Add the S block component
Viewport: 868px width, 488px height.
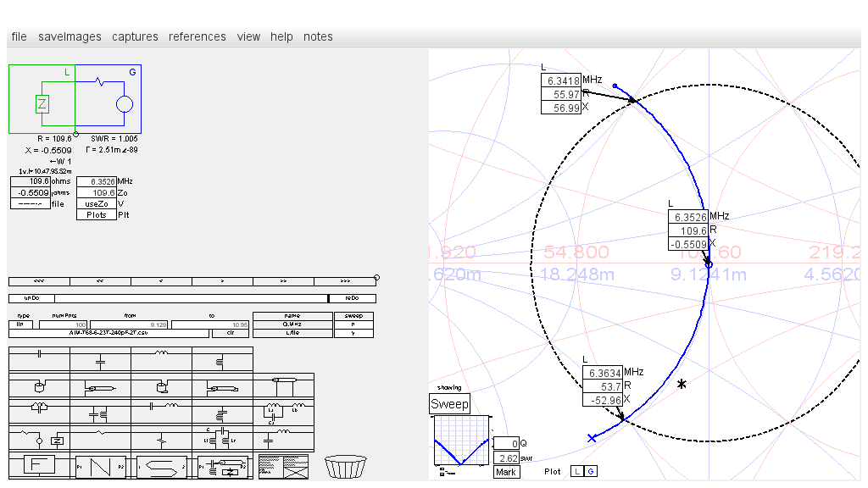[x=162, y=467]
